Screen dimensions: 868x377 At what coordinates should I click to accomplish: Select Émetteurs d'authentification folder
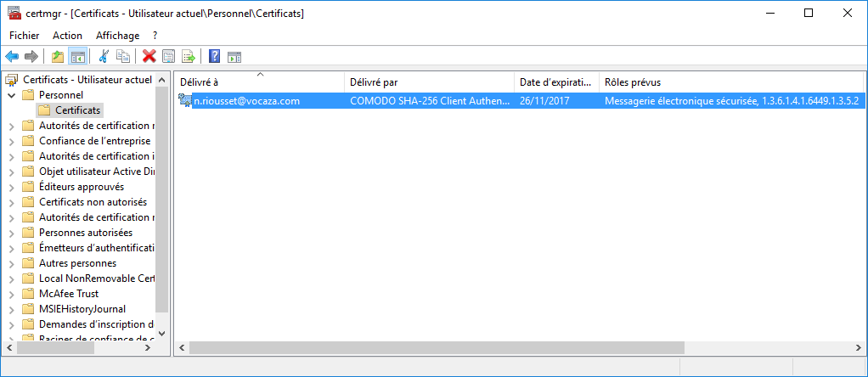point(96,248)
